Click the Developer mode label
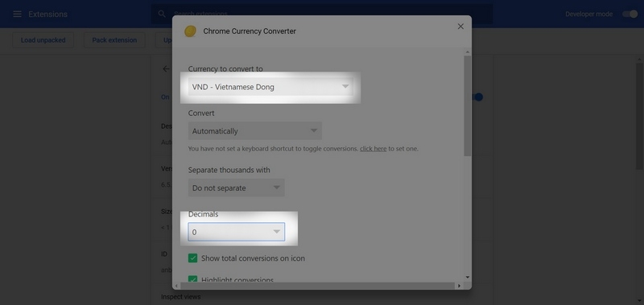The image size is (644, 305). click(x=589, y=14)
